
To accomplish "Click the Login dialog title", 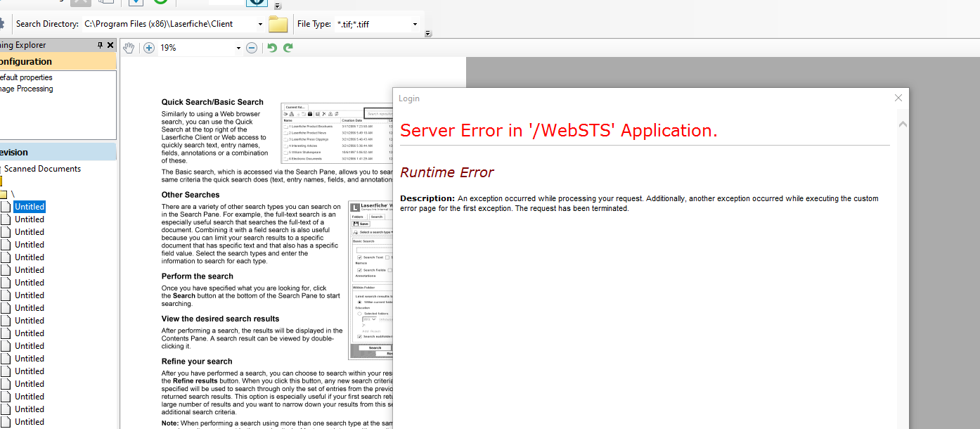I will (409, 98).
